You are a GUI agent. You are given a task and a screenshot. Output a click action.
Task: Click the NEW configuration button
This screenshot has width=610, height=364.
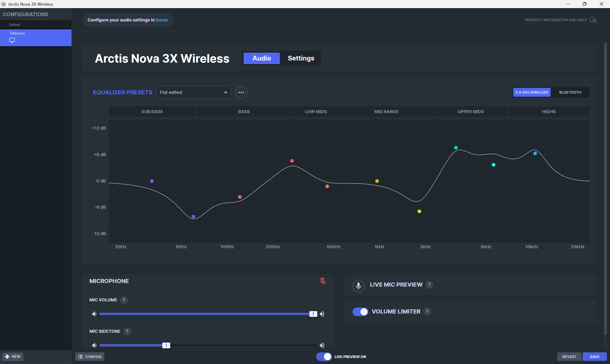pos(13,357)
